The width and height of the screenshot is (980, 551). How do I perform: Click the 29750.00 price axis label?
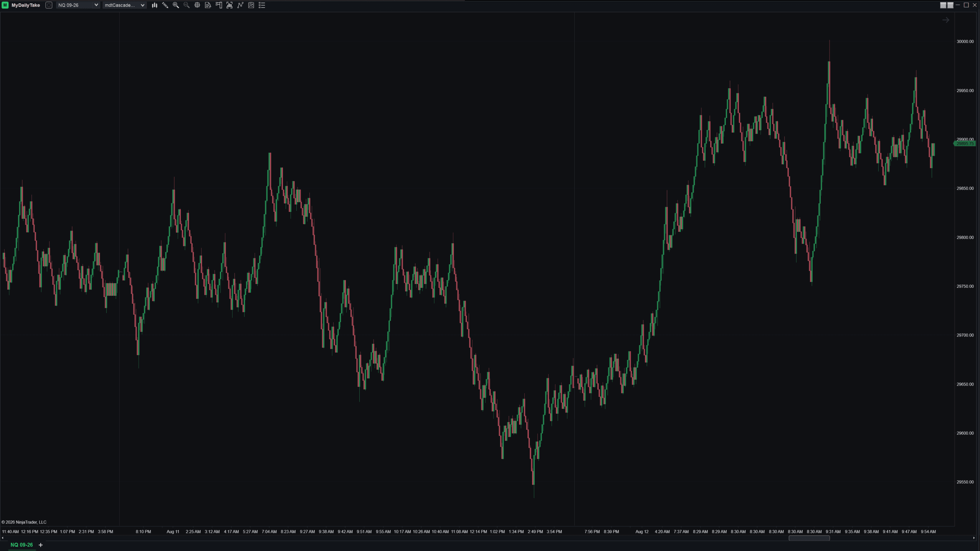965,286
